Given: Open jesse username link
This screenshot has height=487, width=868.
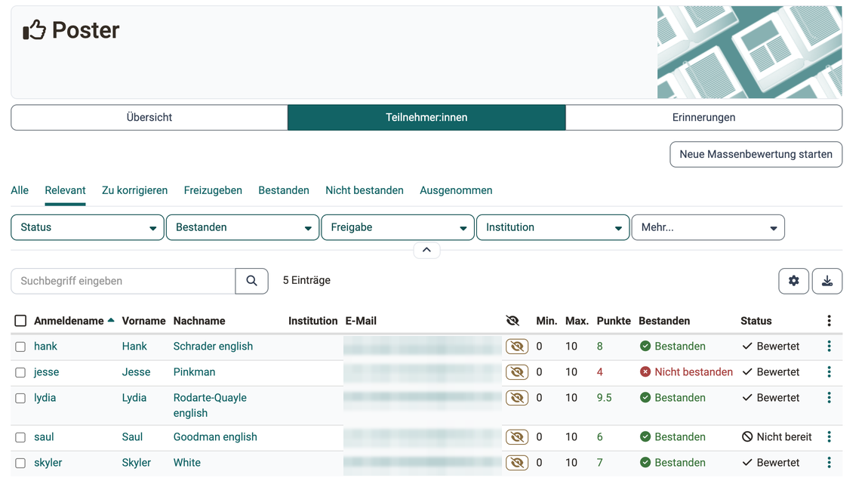Looking at the screenshot, I should pyautogui.click(x=47, y=371).
